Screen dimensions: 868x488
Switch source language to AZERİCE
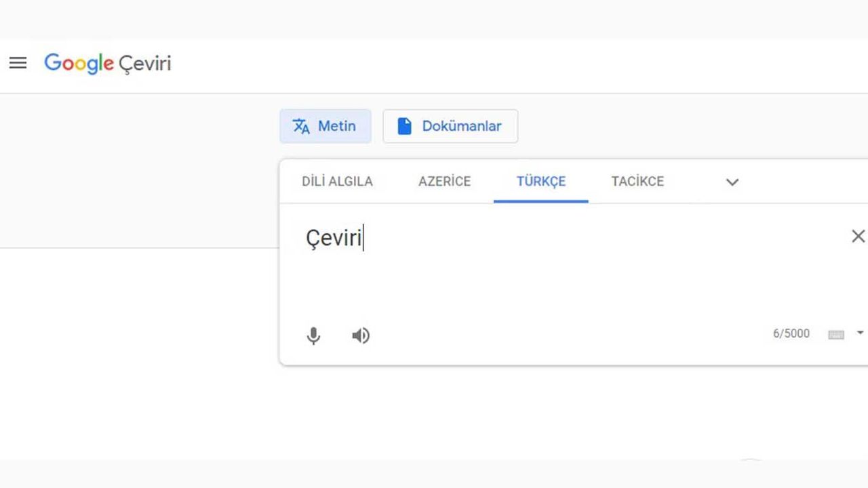pyautogui.click(x=444, y=182)
